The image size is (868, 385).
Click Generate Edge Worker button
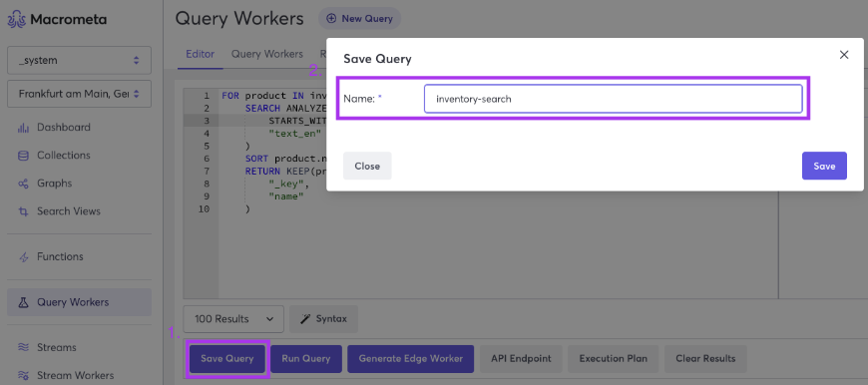pos(411,358)
